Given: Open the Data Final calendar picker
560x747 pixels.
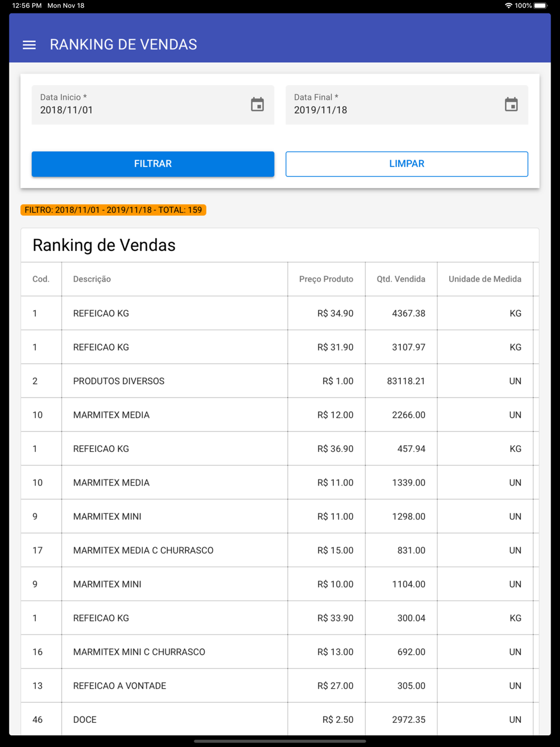Looking at the screenshot, I should (x=511, y=105).
